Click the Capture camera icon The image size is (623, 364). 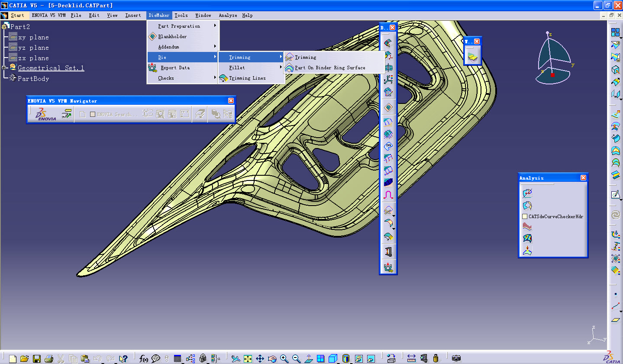pyautogui.click(x=456, y=358)
